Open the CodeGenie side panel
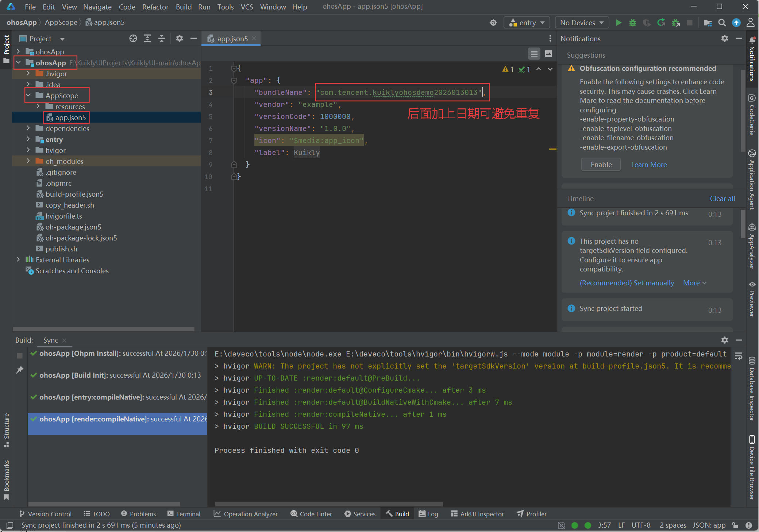Screen dimensions: 759x532 click(752, 115)
